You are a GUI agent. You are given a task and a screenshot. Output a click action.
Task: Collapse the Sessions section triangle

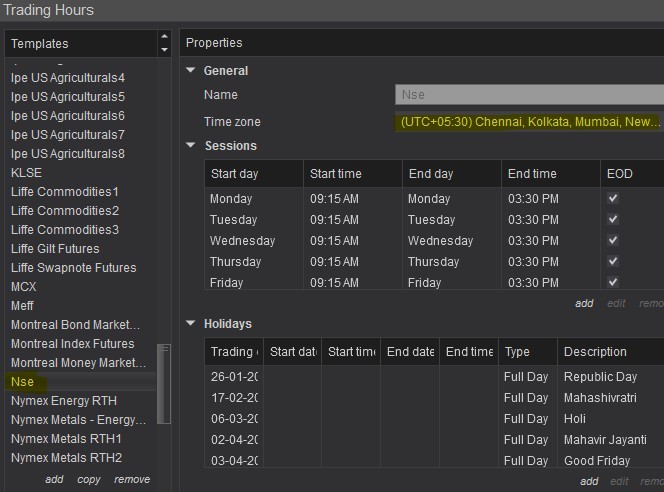coord(191,146)
